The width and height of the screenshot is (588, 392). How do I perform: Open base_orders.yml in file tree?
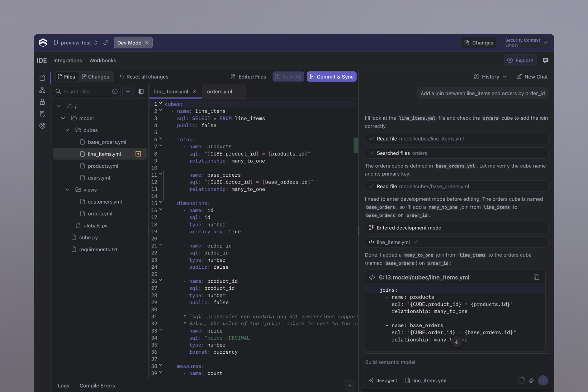(100, 142)
